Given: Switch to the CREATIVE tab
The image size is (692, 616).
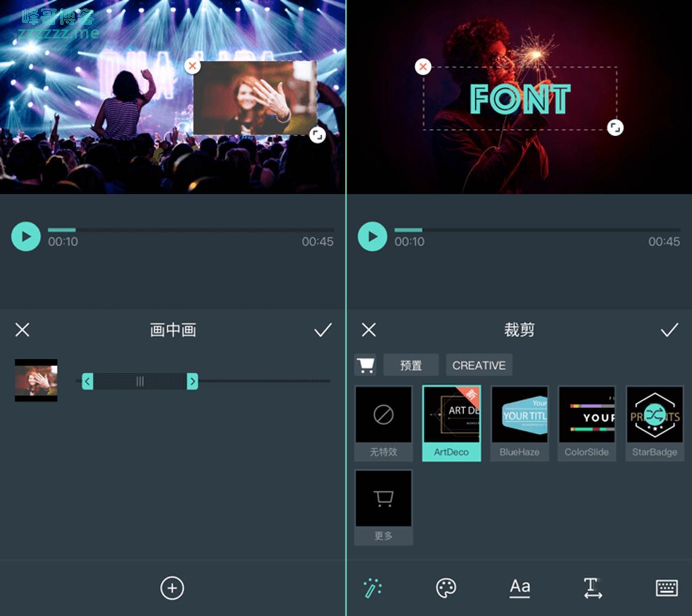Looking at the screenshot, I should (479, 365).
